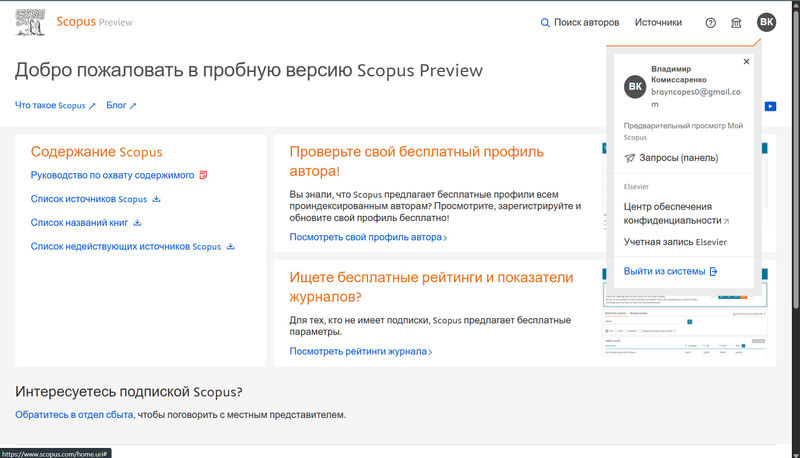
Task: Expand Посмотреть рейтинги журнала link
Action: pos(361,351)
